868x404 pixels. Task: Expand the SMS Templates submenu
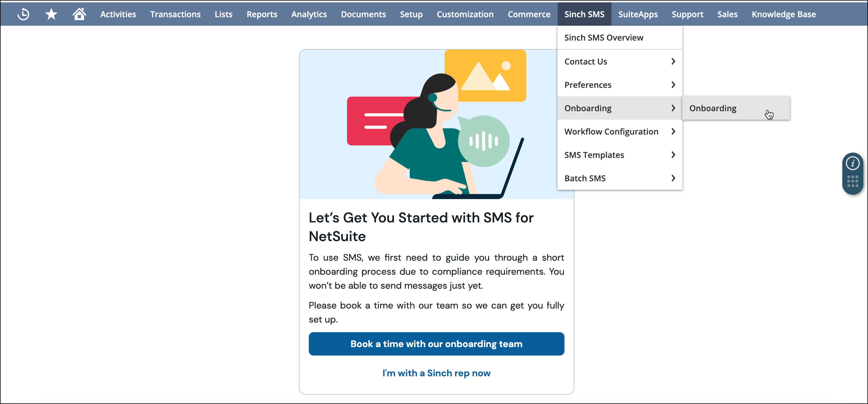[619, 155]
